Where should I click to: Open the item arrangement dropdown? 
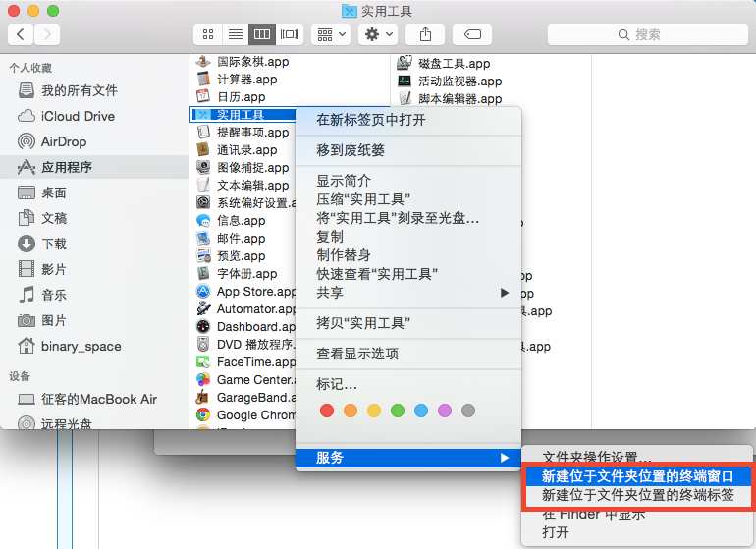click(x=331, y=34)
